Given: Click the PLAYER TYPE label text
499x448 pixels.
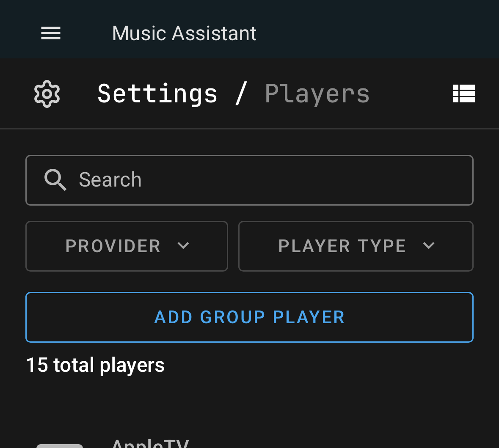Looking at the screenshot, I should (342, 246).
